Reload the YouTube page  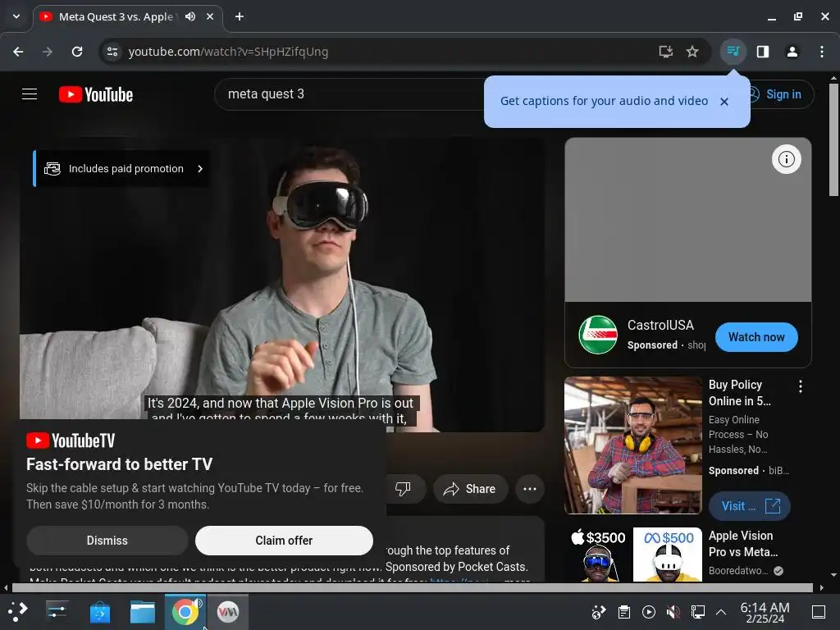pos(77,52)
